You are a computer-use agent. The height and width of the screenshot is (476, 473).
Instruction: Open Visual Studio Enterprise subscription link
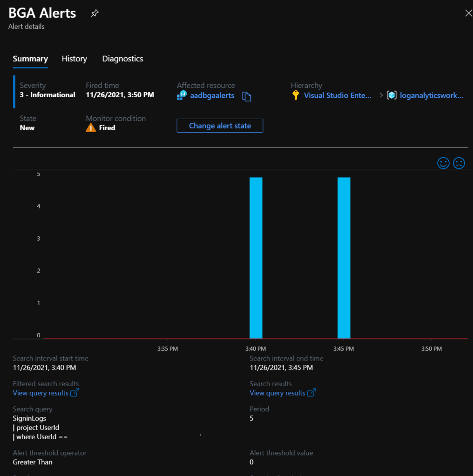point(338,95)
